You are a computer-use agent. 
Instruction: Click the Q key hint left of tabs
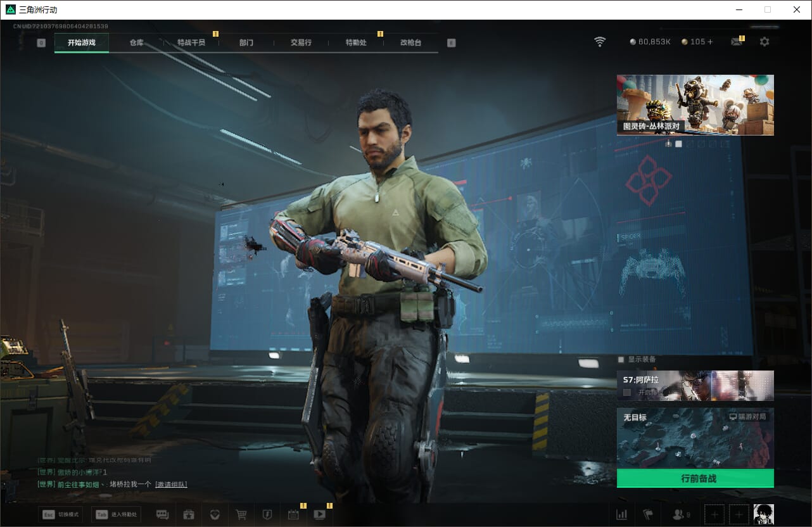pos(41,43)
